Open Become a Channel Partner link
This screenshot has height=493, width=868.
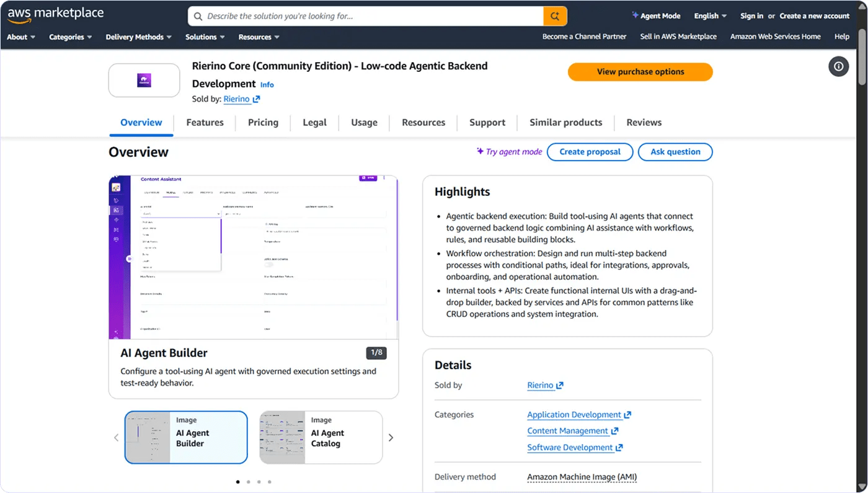[584, 37]
